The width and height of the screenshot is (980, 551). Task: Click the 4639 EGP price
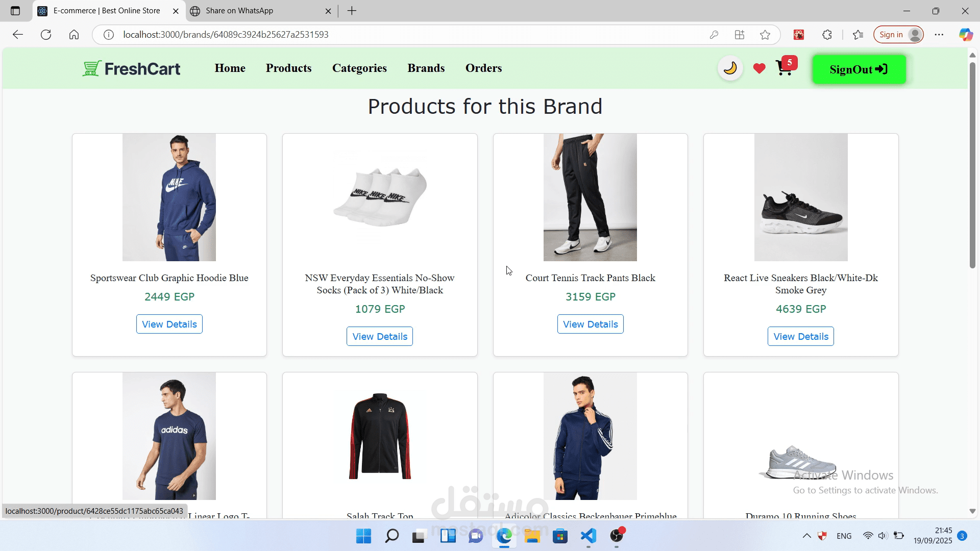801,309
